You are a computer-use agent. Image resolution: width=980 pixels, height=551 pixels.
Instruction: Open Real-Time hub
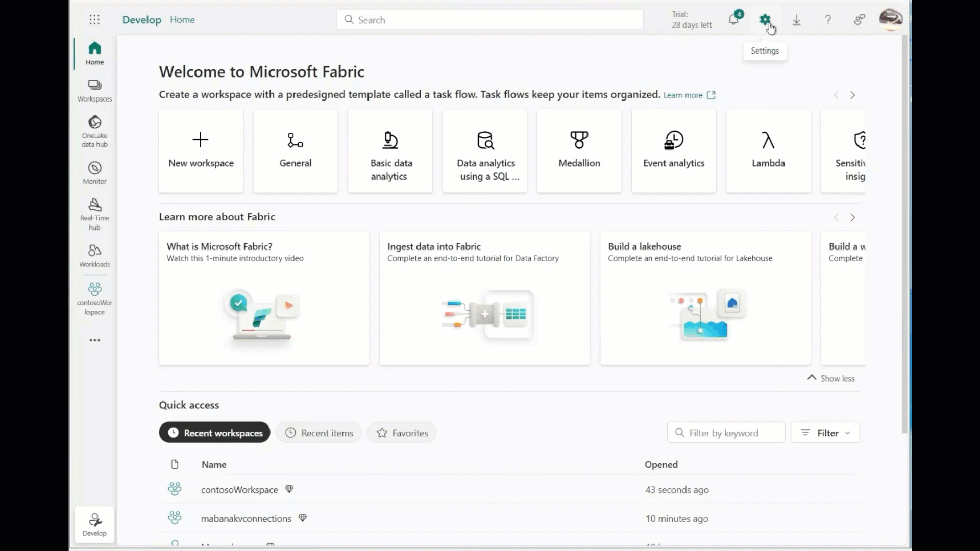tap(94, 215)
